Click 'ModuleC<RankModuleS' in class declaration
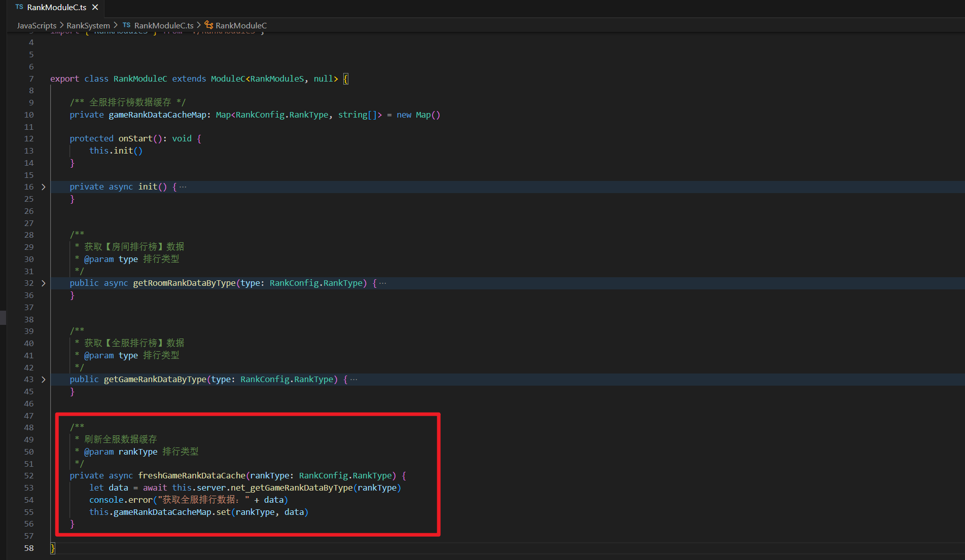This screenshot has width=965, height=560. [x=258, y=79]
